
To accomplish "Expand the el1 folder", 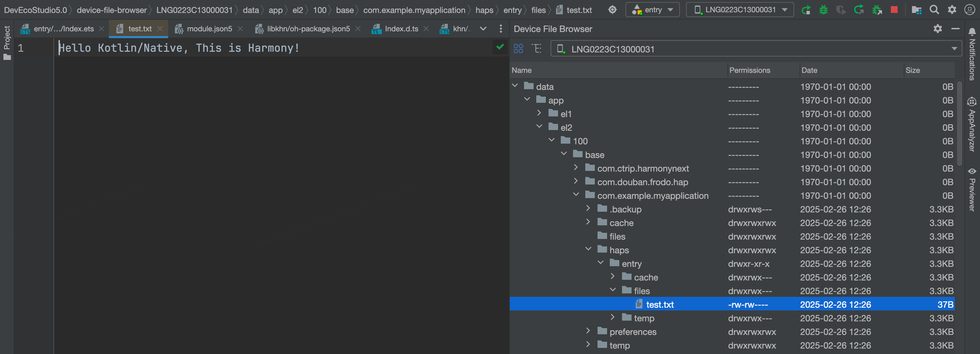I will (x=539, y=113).
